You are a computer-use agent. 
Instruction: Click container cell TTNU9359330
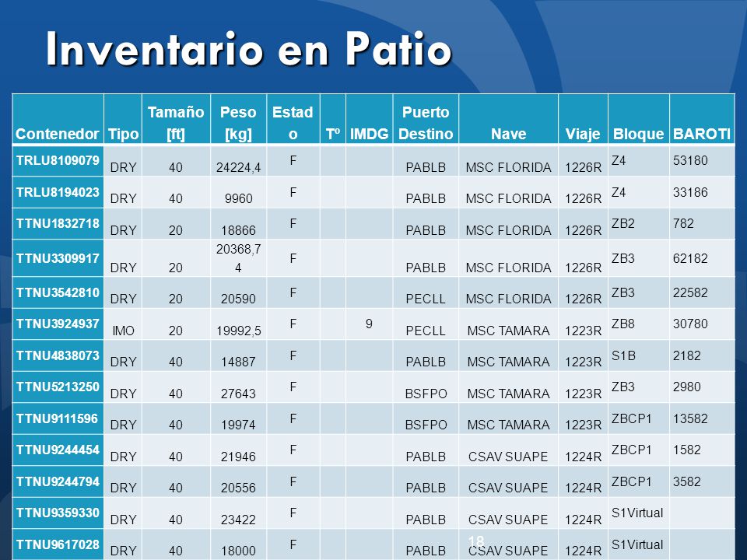[58, 513]
